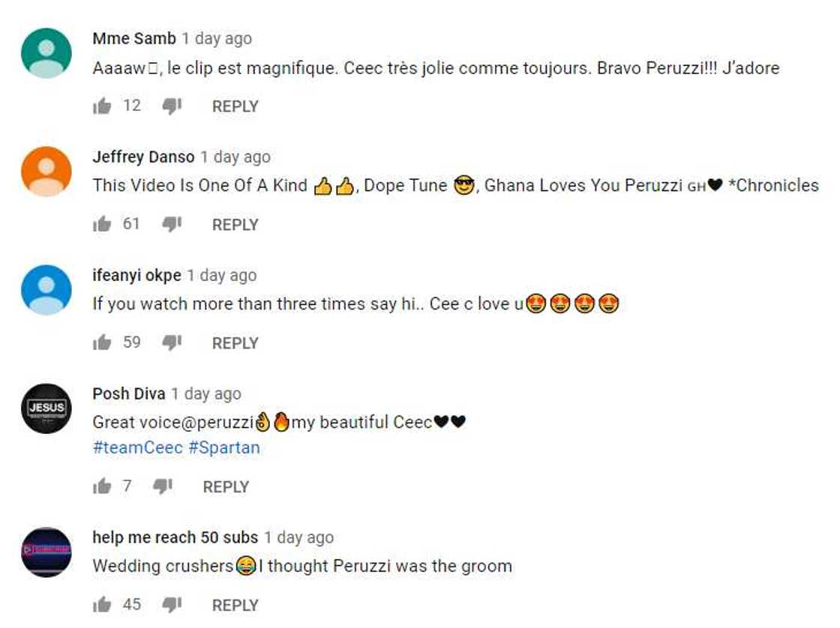The width and height of the screenshot is (840, 628).
Task: Reply to Posh Diva's comment
Action: [x=226, y=486]
